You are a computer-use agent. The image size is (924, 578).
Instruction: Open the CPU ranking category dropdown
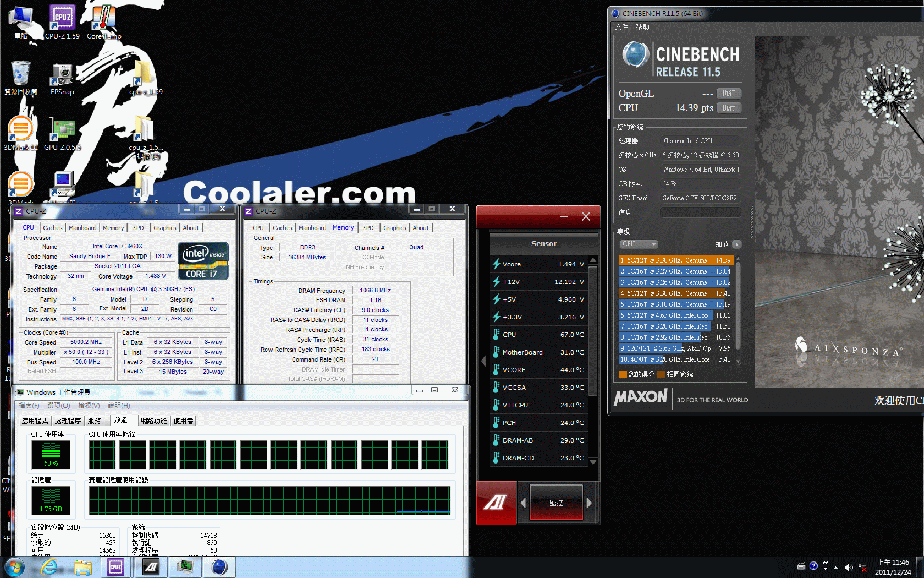pos(639,244)
